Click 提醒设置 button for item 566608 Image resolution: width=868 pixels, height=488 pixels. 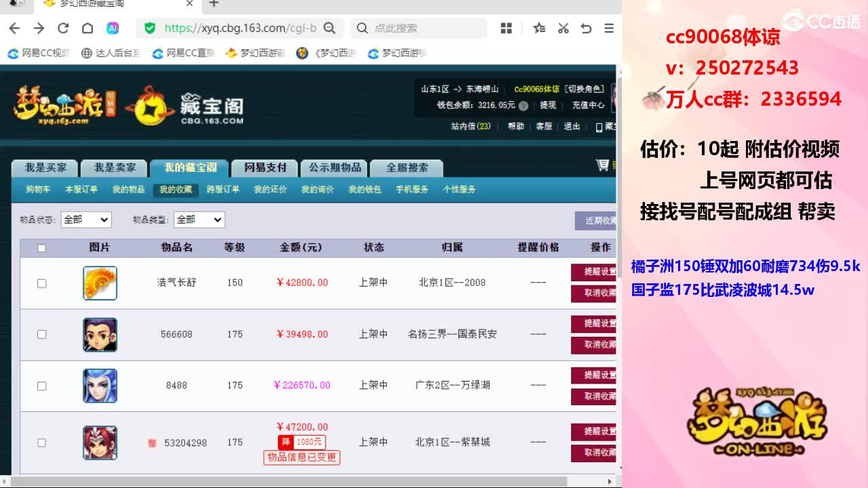[x=595, y=323]
